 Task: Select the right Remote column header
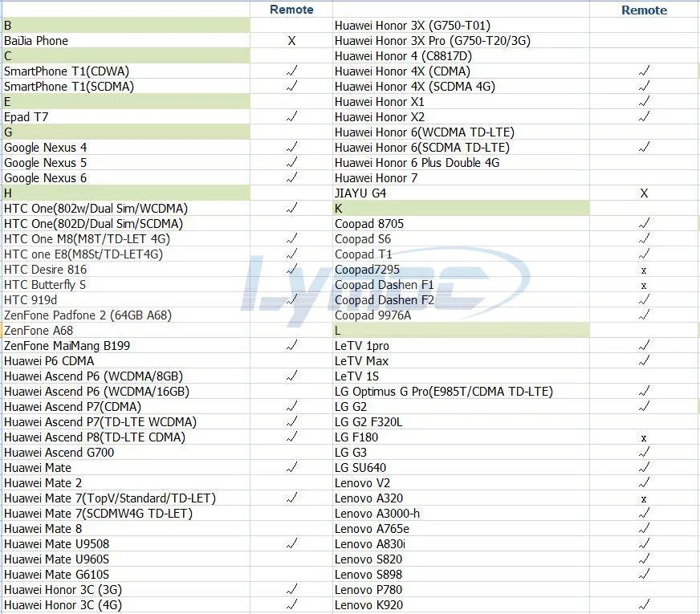pyautogui.click(x=644, y=10)
